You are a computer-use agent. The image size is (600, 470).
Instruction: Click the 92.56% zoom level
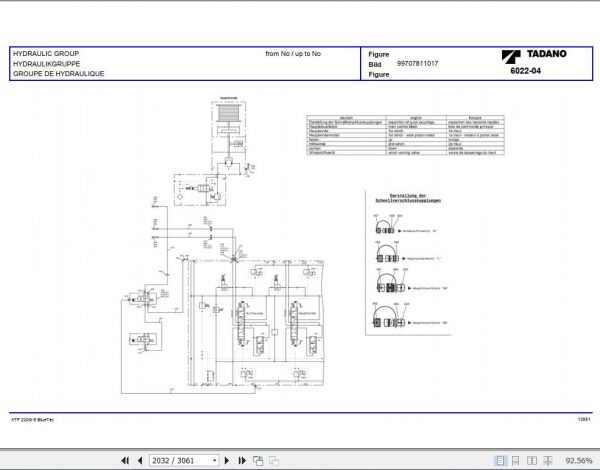point(579,460)
